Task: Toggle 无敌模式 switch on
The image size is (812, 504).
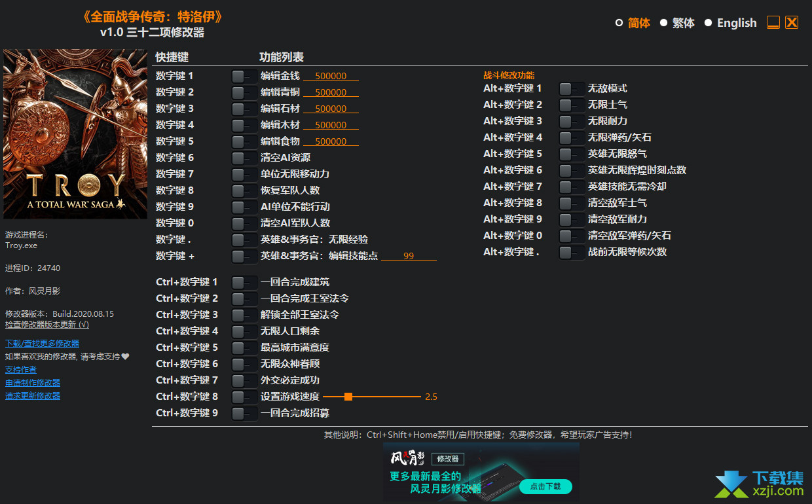Action: point(571,88)
